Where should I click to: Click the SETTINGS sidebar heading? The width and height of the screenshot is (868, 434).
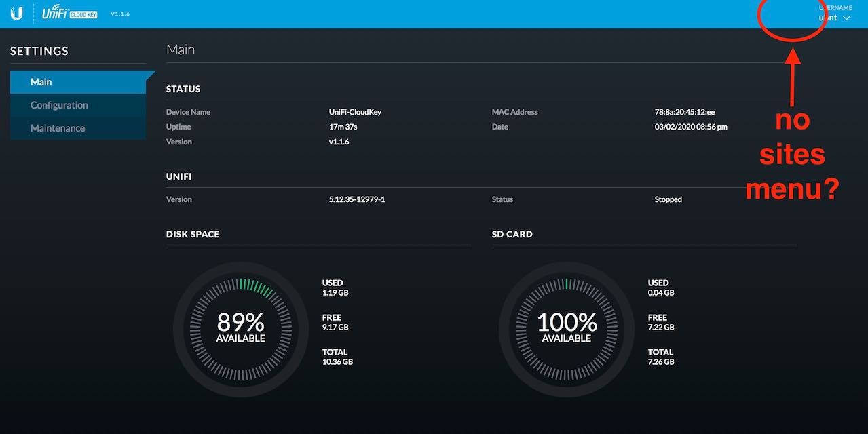click(x=39, y=51)
